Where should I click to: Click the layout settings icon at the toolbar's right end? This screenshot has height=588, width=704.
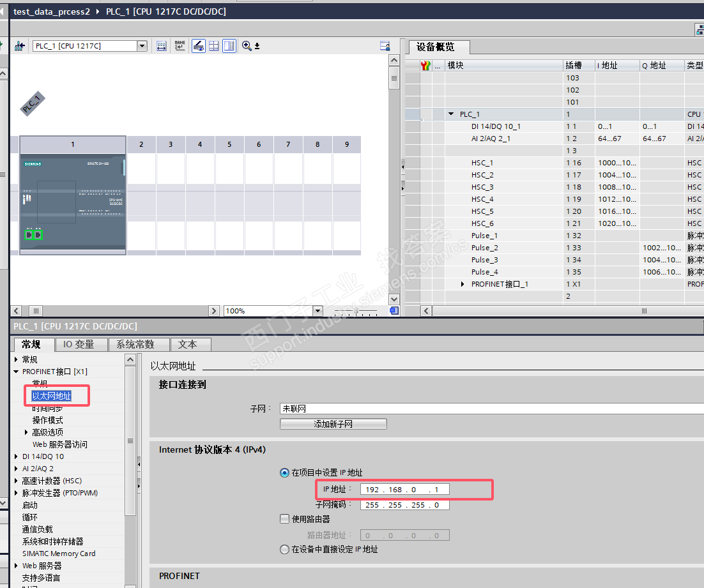click(385, 46)
